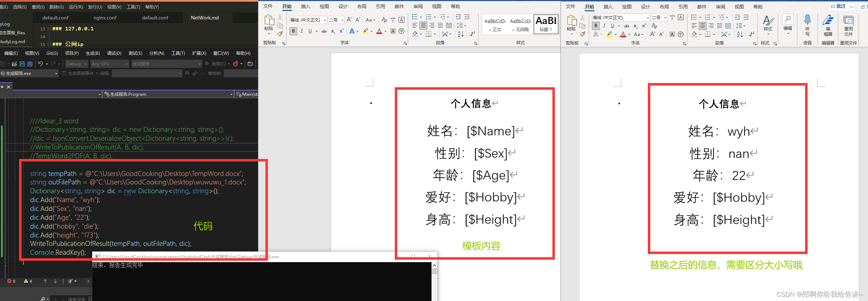868x301 pixels.
Task: Click Visual Studio Undo arrow icon
Action: pyautogui.click(x=41, y=64)
